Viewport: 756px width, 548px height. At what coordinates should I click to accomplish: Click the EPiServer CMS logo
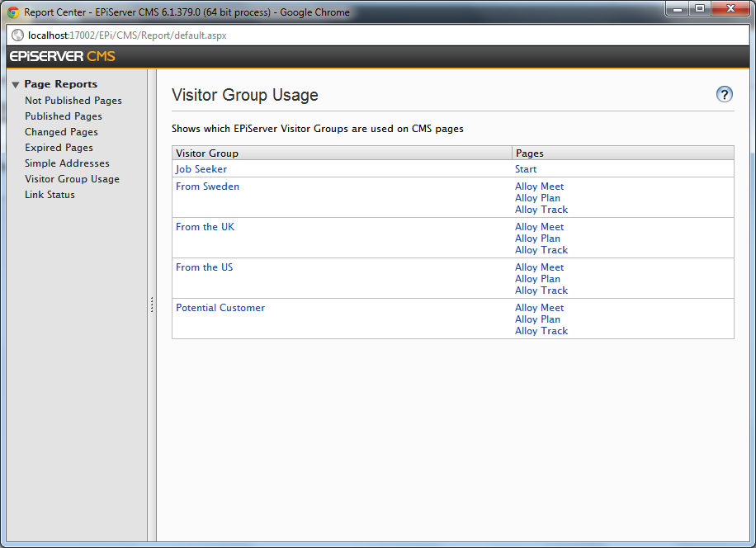[63, 57]
